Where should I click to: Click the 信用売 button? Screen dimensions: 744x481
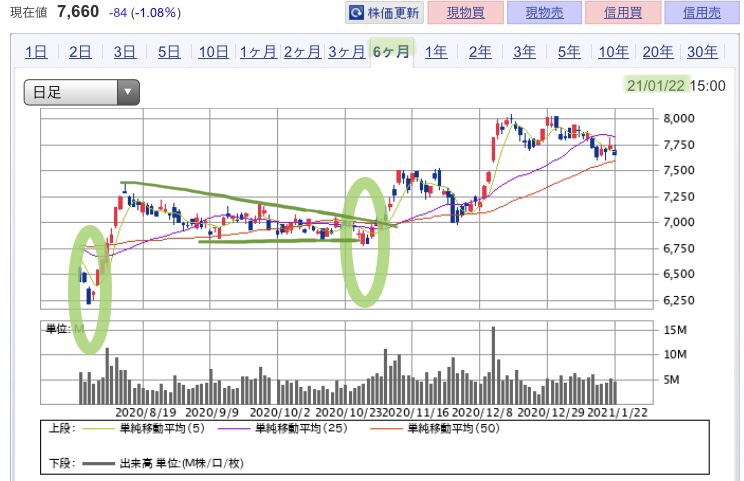(701, 13)
